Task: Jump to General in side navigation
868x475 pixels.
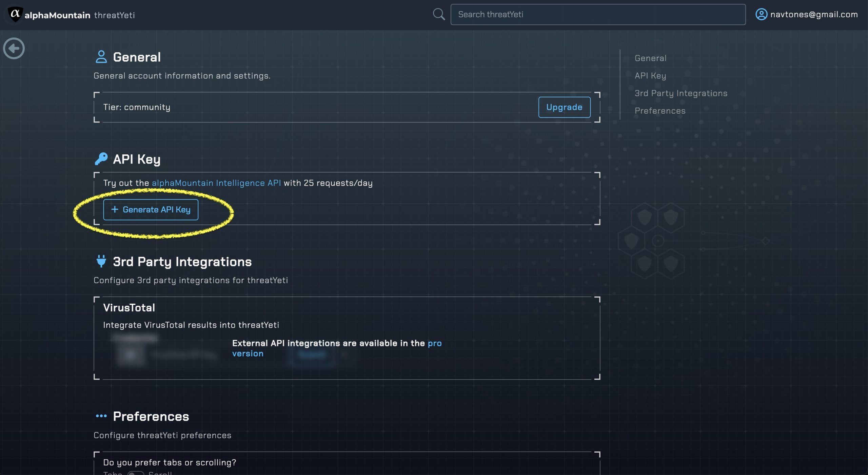Action: pyautogui.click(x=650, y=58)
